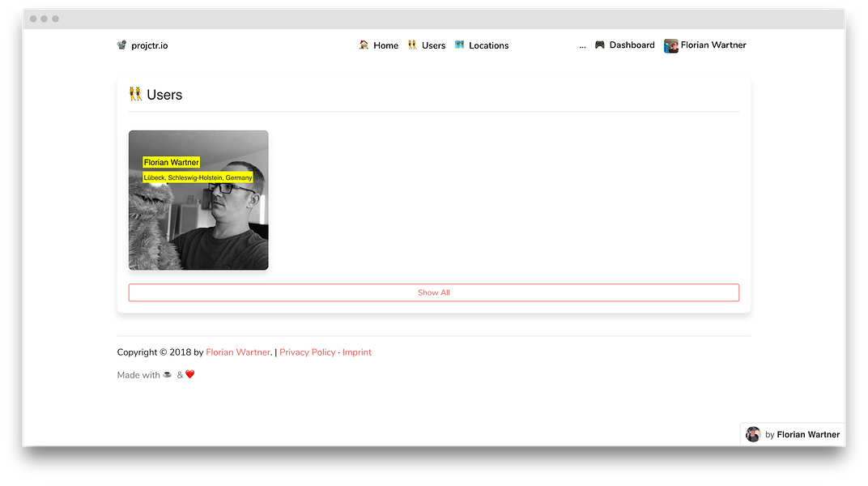868x486 pixels.
Task: Open the Florian Wartner footer copyright link
Action: (x=238, y=352)
